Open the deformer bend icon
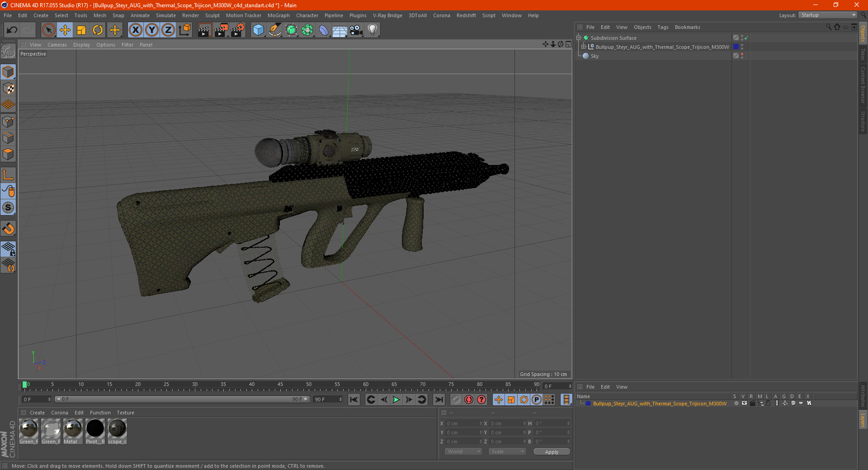868x470 pixels. coord(324,30)
